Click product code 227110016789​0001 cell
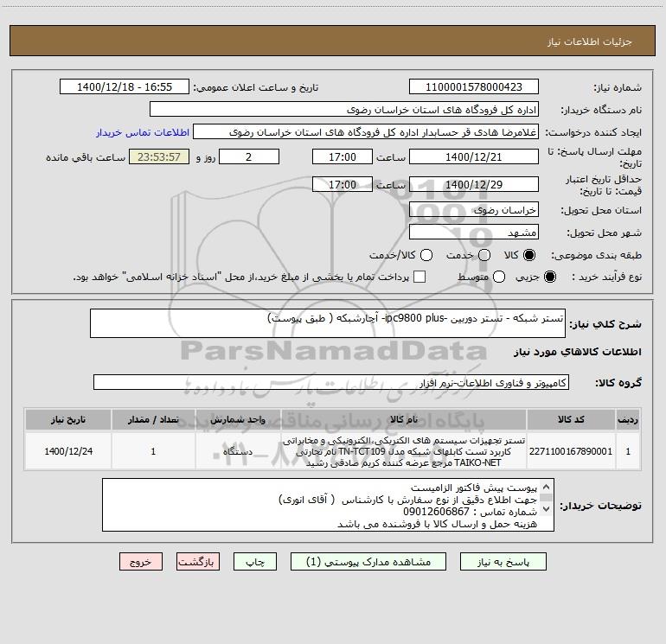Viewport: 666px width, 644px height. click(x=571, y=451)
